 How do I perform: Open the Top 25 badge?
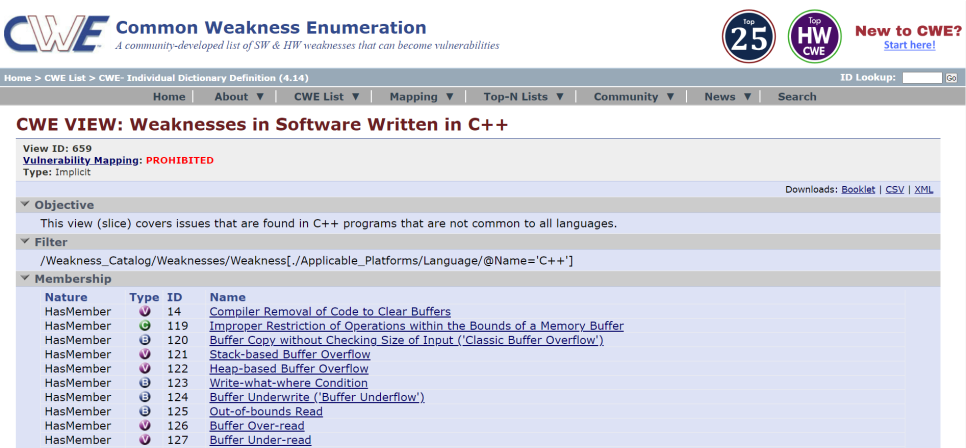click(749, 36)
